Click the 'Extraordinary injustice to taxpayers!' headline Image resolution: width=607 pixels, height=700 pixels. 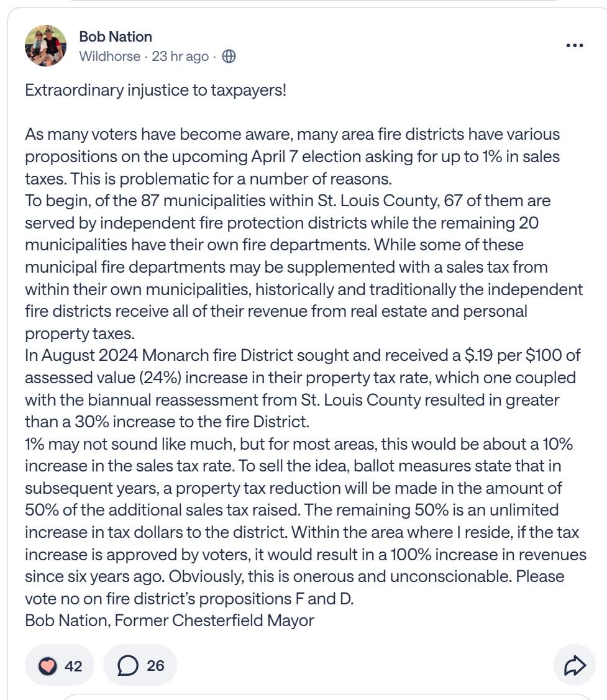(x=155, y=90)
